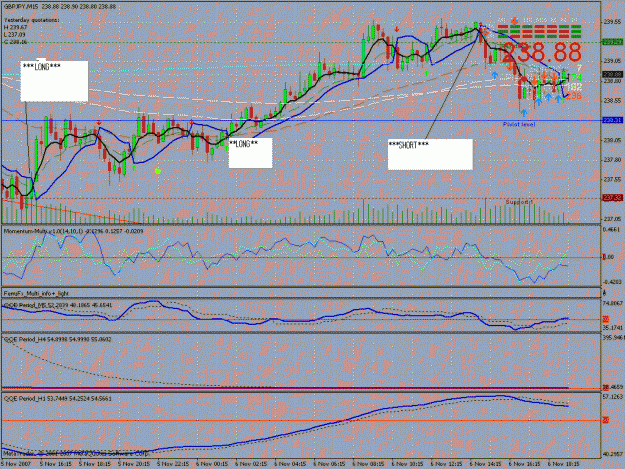
Task: Select the 'Yesterday quotations:' label
Action: coord(32,20)
